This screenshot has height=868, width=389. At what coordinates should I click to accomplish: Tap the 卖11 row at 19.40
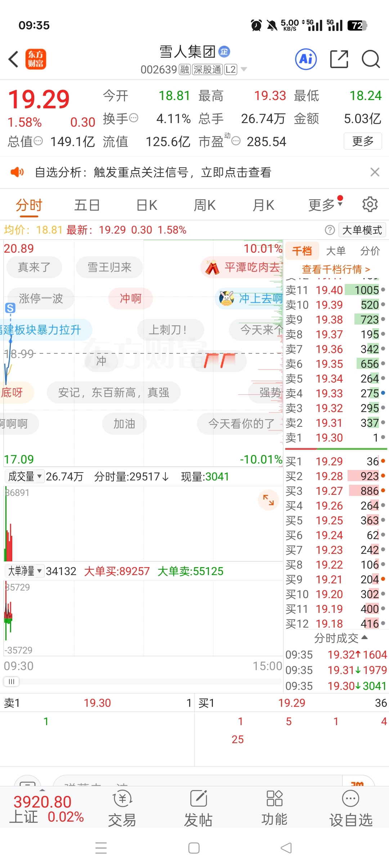[x=335, y=290]
